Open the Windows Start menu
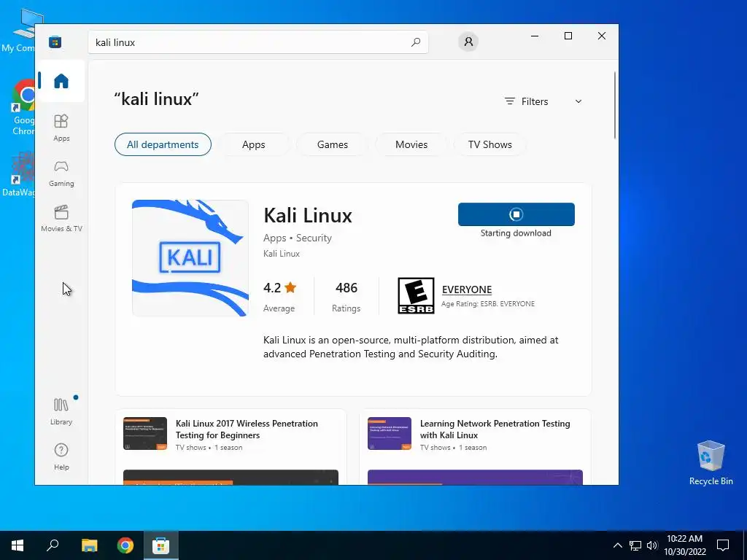 pos(18,545)
